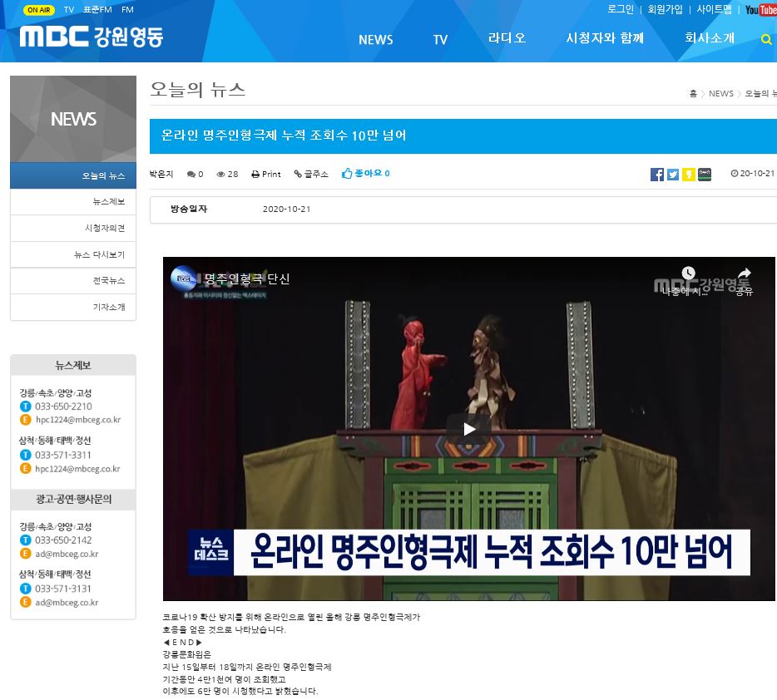Copy the article URL via 글주소
777x700 pixels.
coord(310,175)
